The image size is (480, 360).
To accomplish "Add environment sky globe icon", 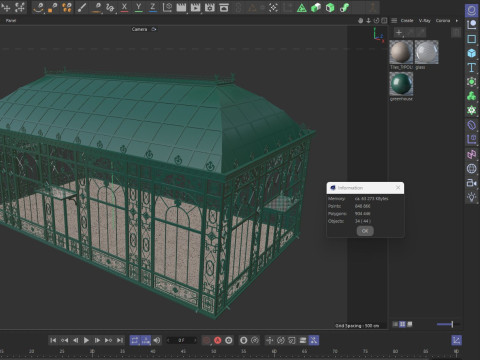I will pyautogui.click(x=471, y=169).
